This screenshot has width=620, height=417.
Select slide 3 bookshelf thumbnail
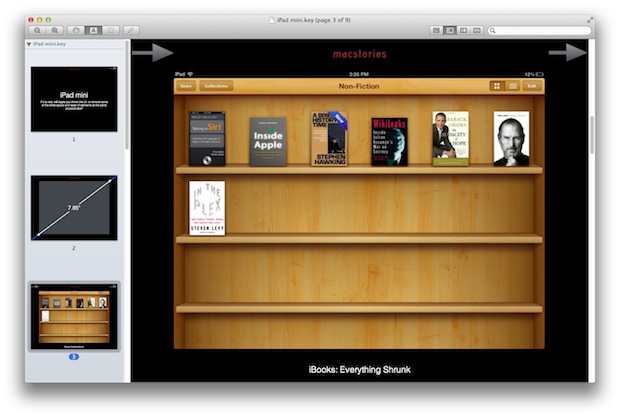point(74,316)
